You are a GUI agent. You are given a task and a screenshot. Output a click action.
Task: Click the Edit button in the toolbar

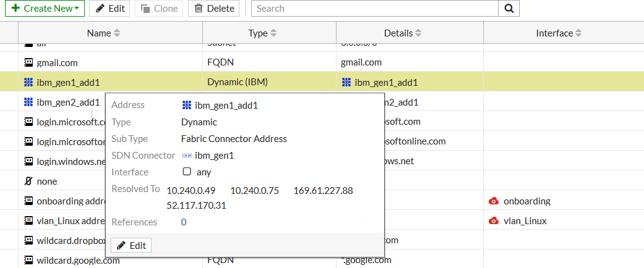click(109, 9)
